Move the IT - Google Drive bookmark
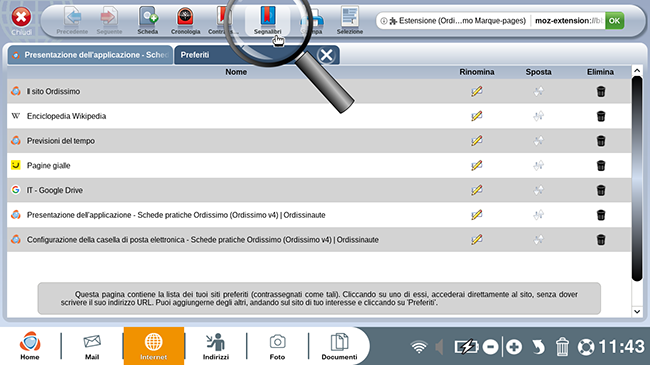The image size is (650, 365). (x=538, y=190)
